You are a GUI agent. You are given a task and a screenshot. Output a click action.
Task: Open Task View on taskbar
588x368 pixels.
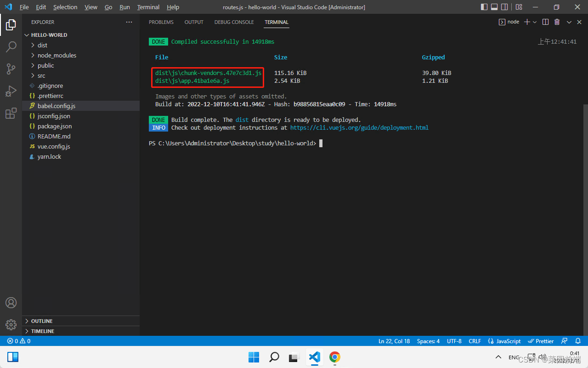point(294,357)
